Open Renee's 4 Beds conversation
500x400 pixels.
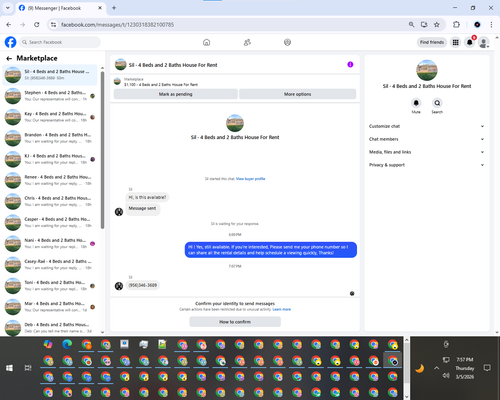pos(50,180)
